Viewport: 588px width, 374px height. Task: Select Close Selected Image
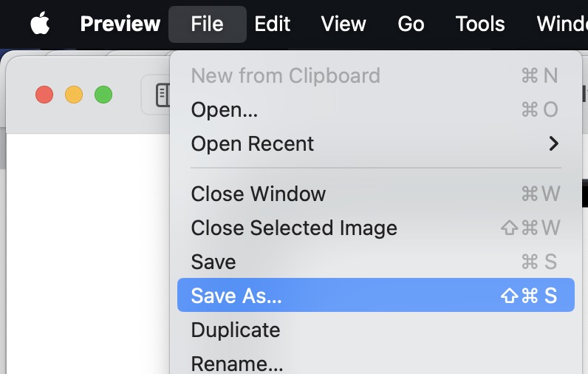click(x=294, y=228)
